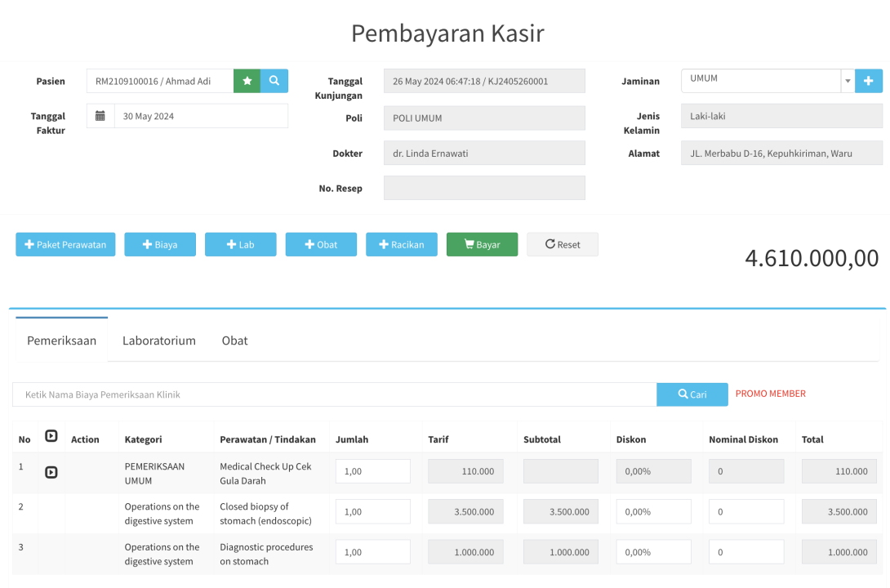This screenshot has height=588, width=890.
Task: Click the green star button beside Pasien
Action: tap(247, 81)
